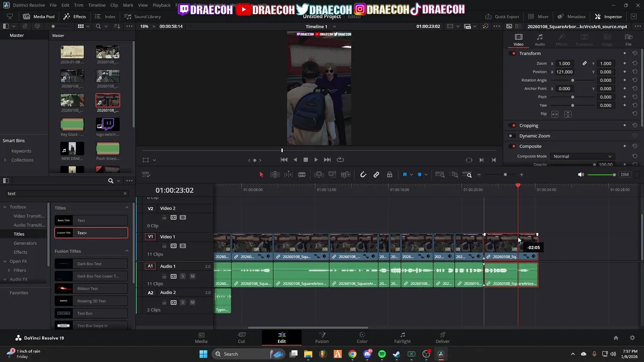Play the timeline in viewer
This screenshot has width=644, height=362.
[316, 160]
